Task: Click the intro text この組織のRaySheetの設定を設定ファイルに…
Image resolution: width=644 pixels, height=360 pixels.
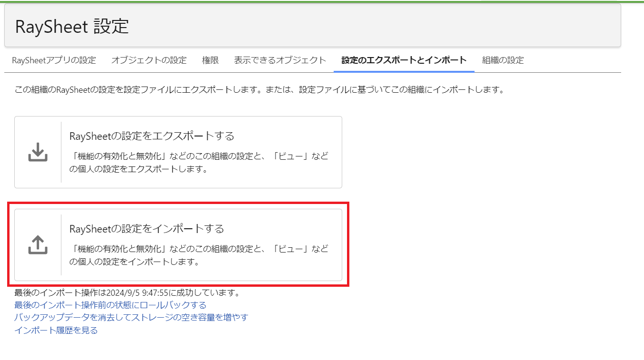Action: tap(259, 89)
